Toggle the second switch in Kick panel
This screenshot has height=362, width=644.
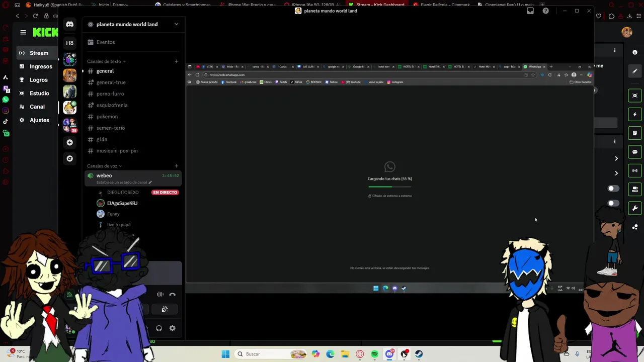(613, 203)
